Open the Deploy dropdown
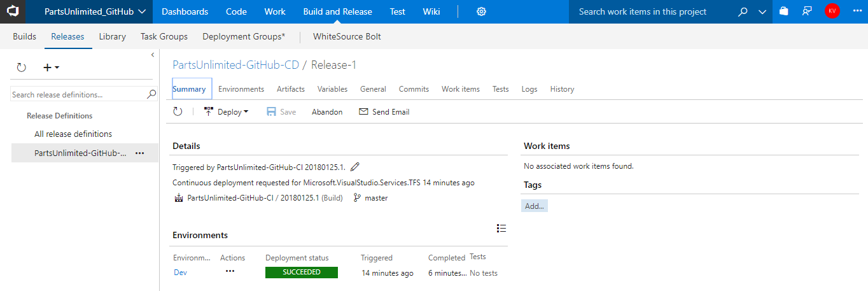 coord(227,111)
